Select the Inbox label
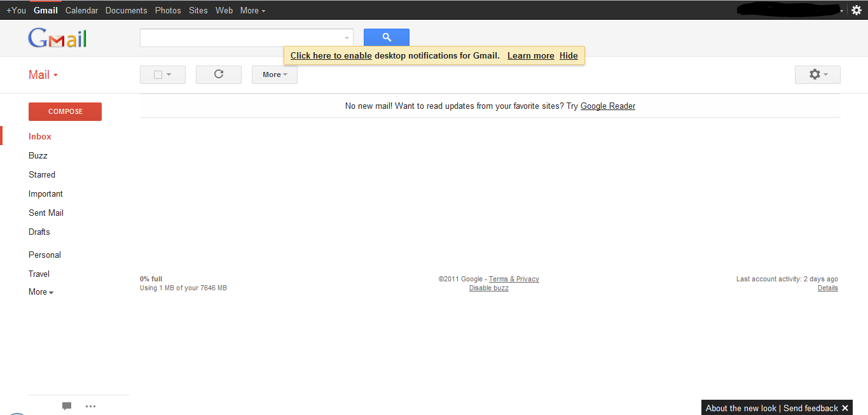This screenshot has width=868, height=415. pos(40,136)
